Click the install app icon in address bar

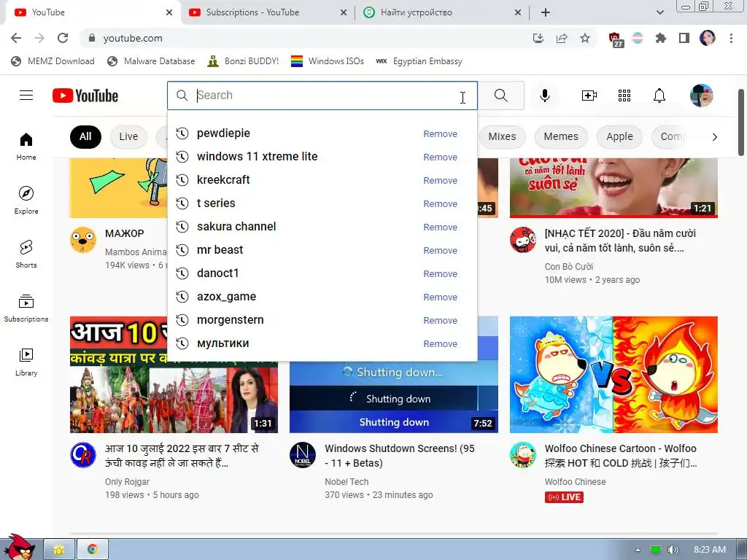(538, 38)
